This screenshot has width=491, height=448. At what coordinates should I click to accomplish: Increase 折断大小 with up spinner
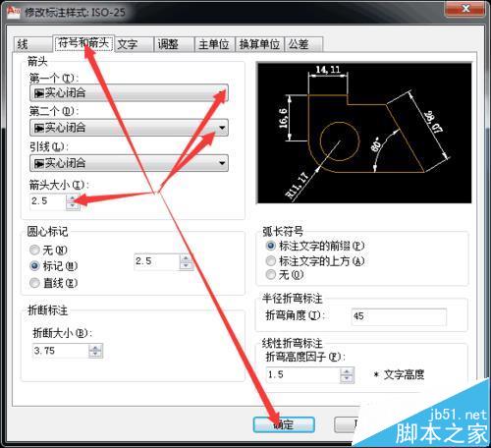tap(95, 348)
